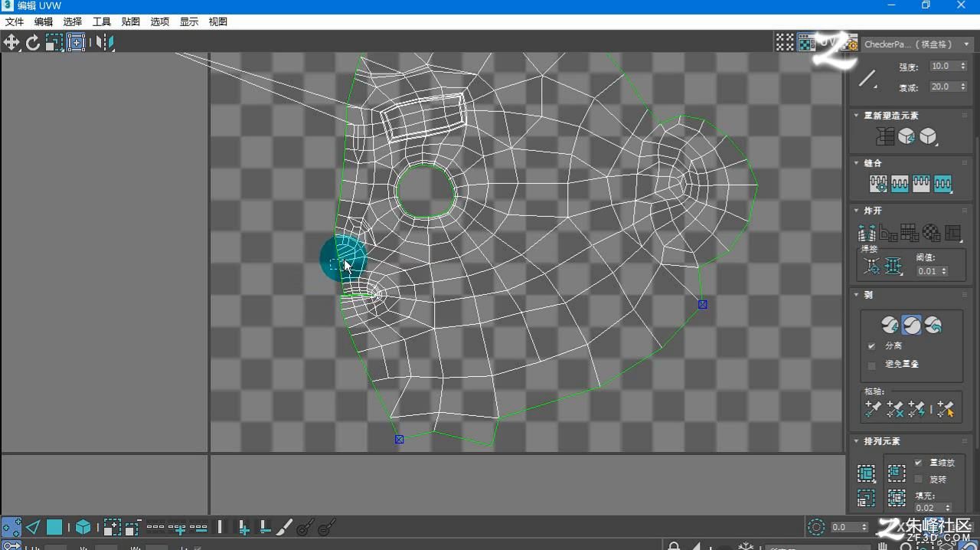The width and height of the screenshot is (980, 550).
Task: Open the 选择 menu
Action: [73, 21]
